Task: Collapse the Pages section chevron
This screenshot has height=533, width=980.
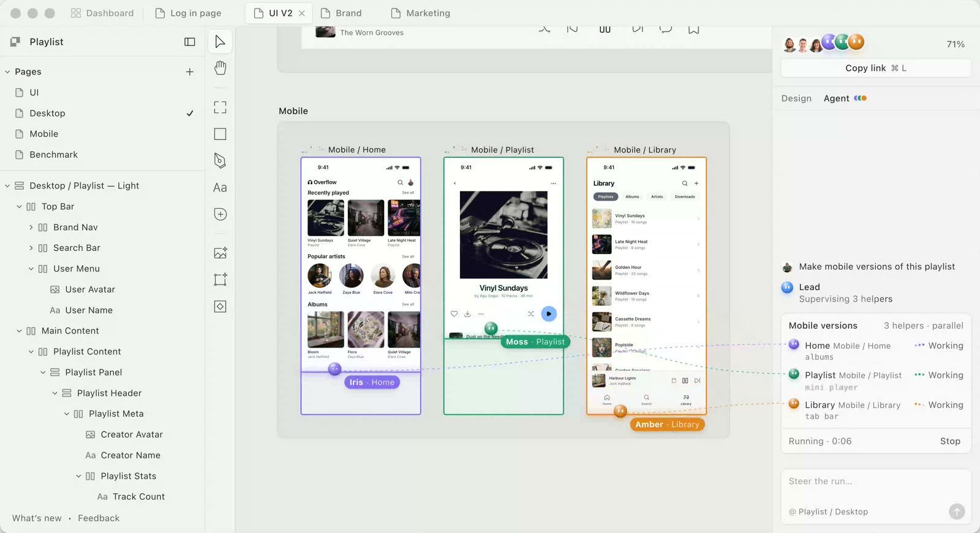Action: (7, 72)
